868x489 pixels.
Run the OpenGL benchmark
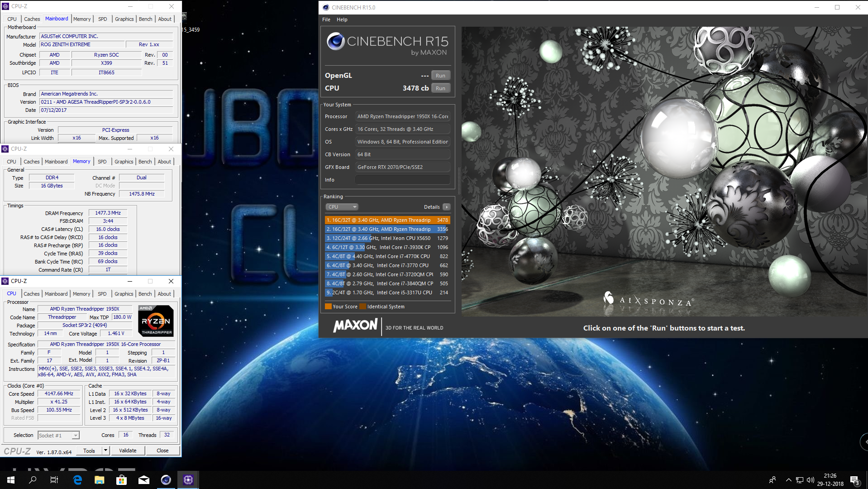coord(440,76)
